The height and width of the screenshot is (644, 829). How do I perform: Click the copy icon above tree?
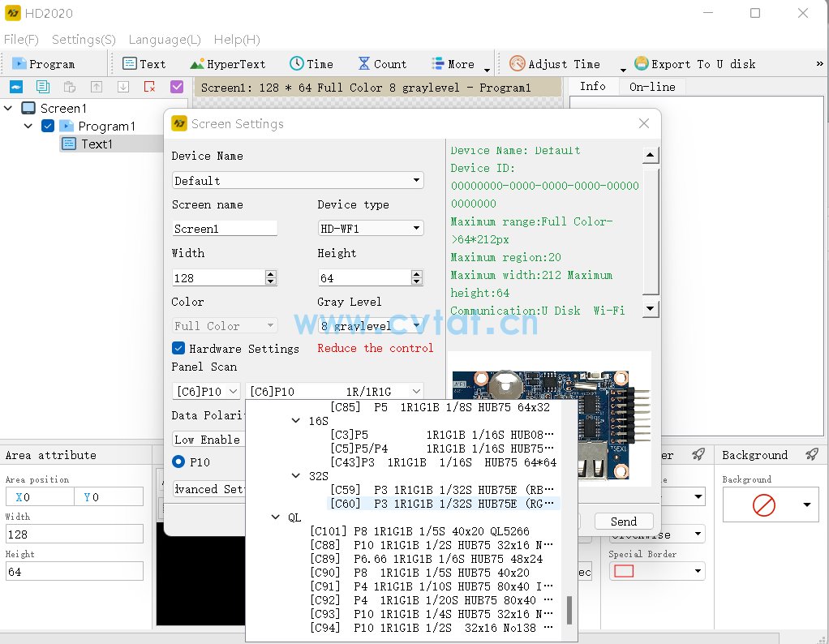tap(43, 87)
